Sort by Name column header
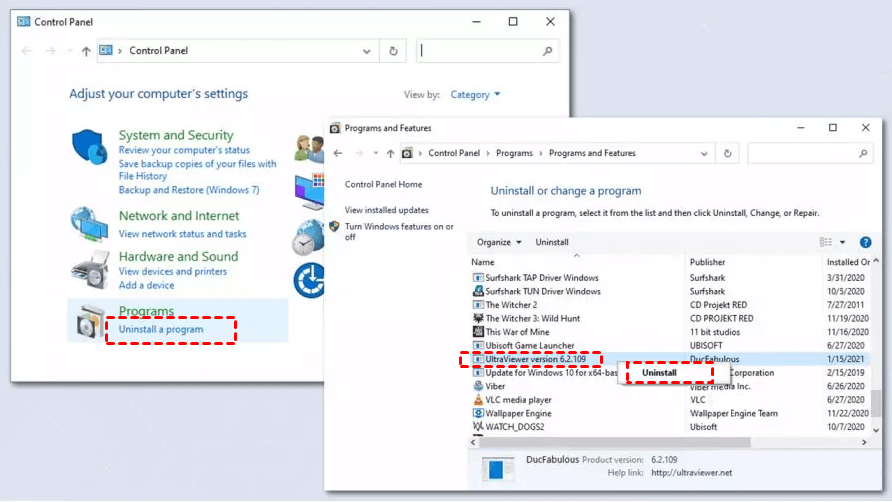 (x=482, y=262)
